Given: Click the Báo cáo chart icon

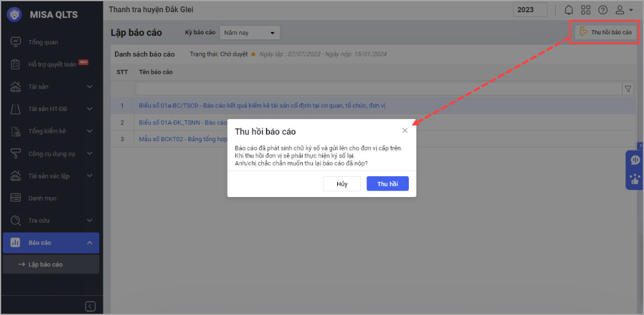Looking at the screenshot, I should coord(15,242).
